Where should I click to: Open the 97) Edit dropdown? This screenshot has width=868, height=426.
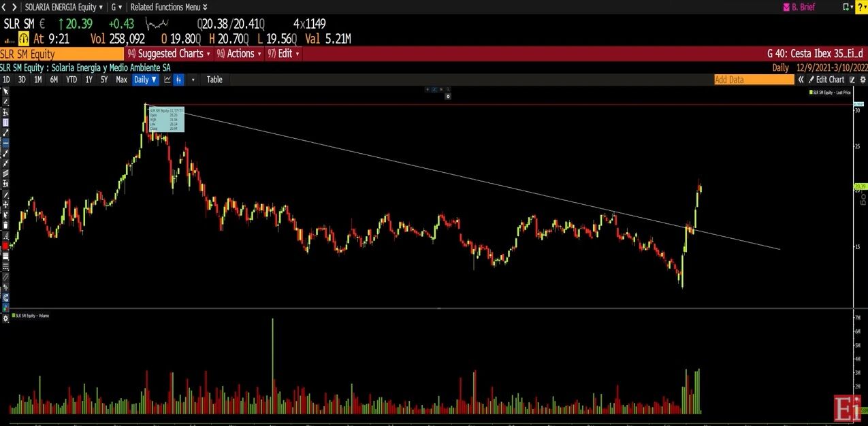(284, 54)
